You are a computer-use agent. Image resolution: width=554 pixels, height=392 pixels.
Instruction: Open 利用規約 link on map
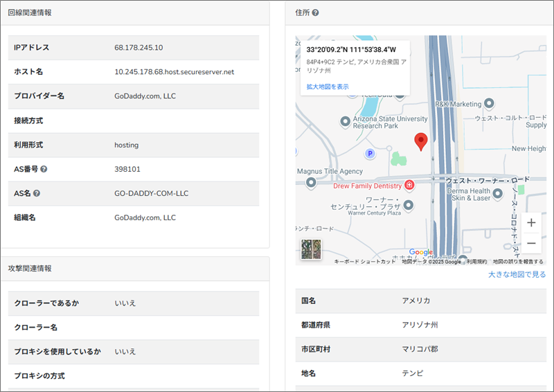pyautogui.click(x=476, y=262)
